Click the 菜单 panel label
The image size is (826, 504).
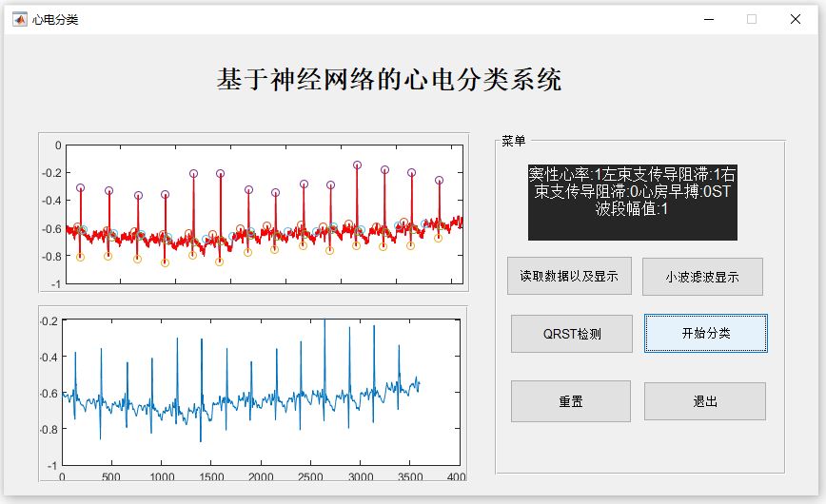point(513,141)
